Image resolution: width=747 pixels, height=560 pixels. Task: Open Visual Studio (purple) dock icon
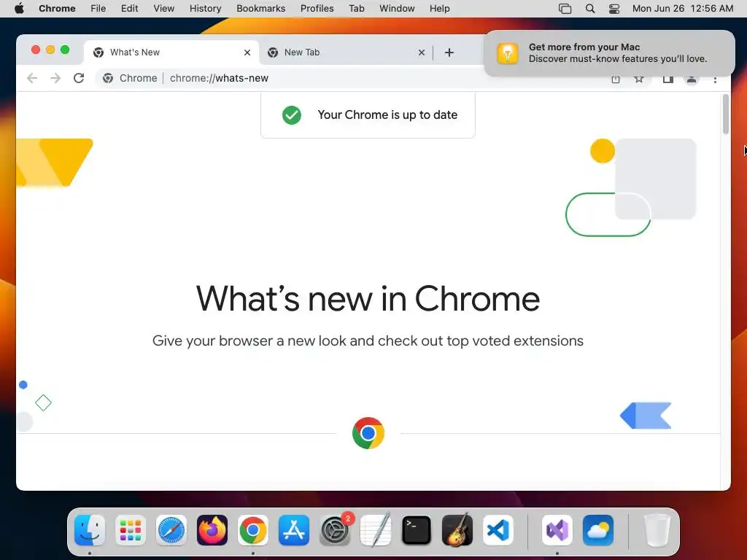pyautogui.click(x=557, y=530)
